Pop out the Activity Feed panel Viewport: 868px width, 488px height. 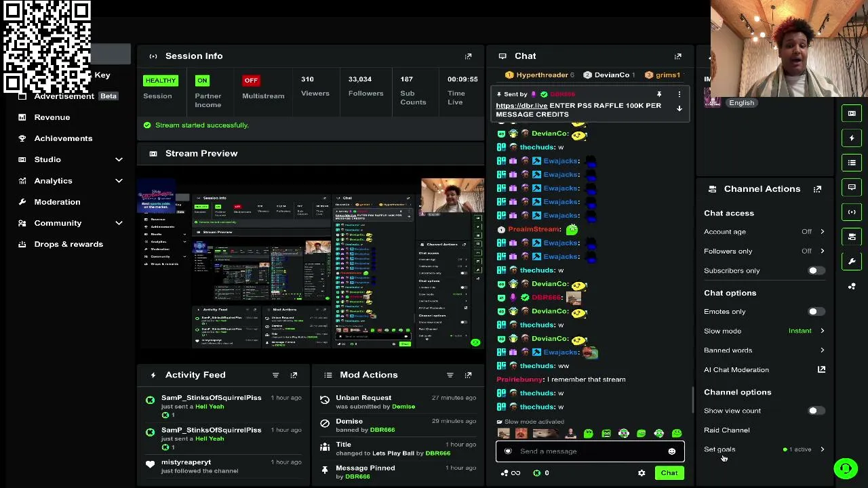coord(294,375)
